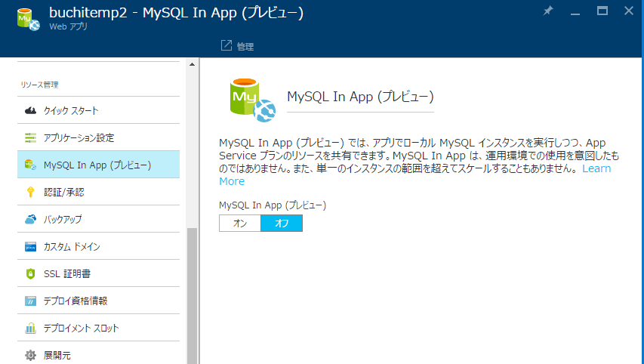Click the MySQL In App sidebar icon
The height and width of the screenshot is (364, 644).
coord(30,165)
